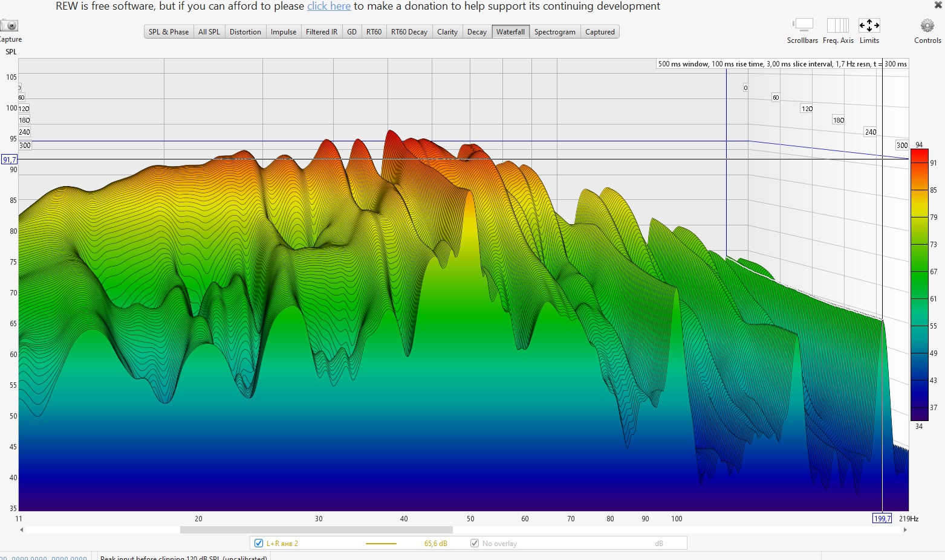Click the horizontal scrollbar thumb
945x560 pixels.
pos(316,530)
